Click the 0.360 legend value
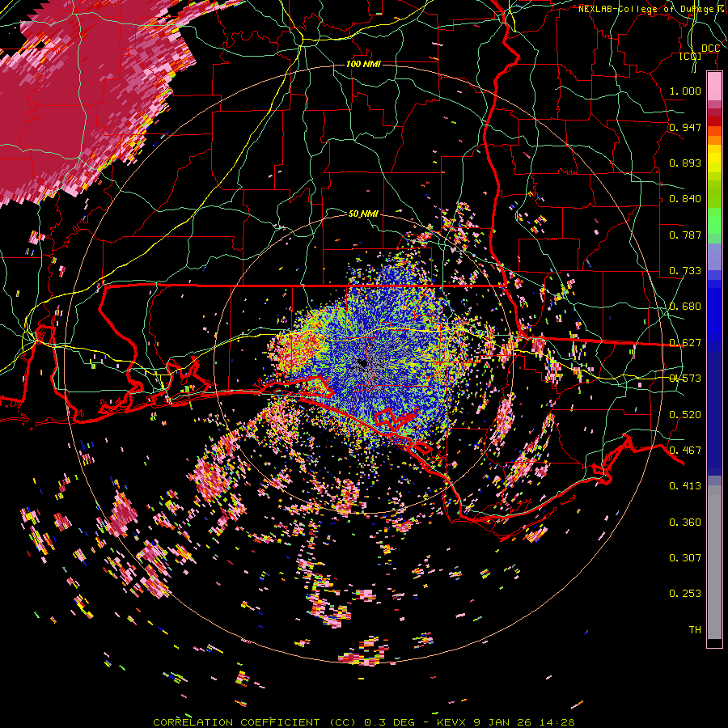 tap(685, 523)
